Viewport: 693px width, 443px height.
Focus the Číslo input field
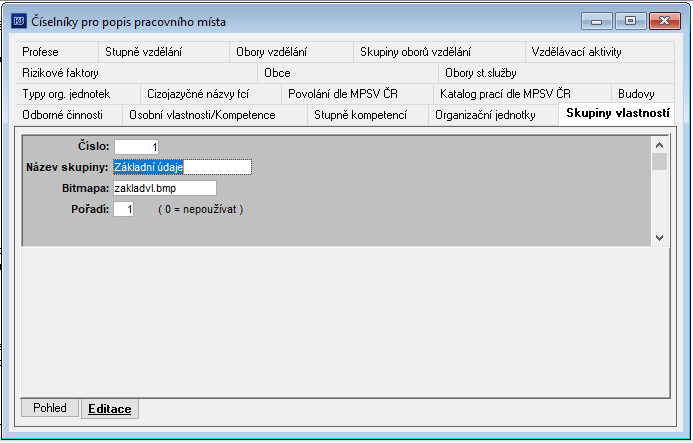[136, 147]
